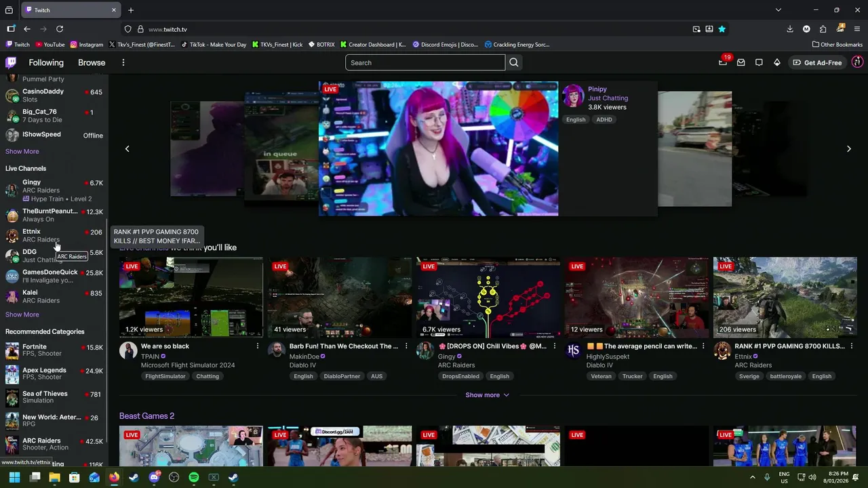Go back with the browser back arrow
Image resolution: width=868 pixels, height=488 pixels.
point(27,29)
